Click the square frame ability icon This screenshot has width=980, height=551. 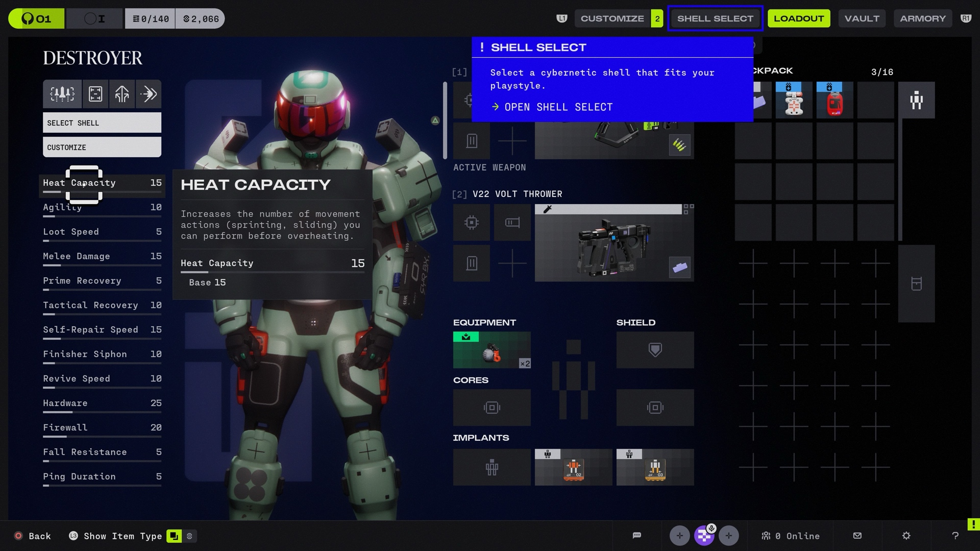click(96, 94)
